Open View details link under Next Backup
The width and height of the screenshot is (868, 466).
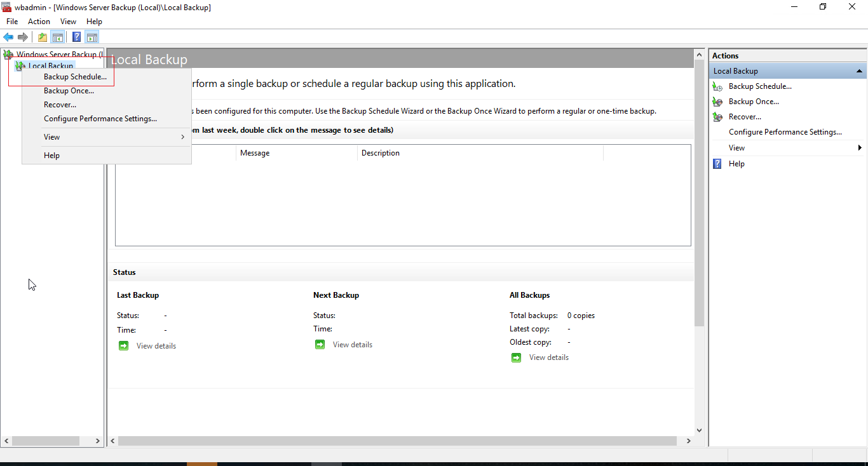pos(353,345)
